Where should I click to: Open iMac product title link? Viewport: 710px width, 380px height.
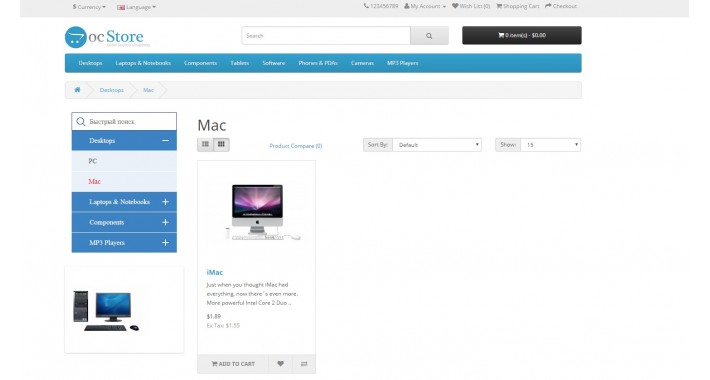215,272
